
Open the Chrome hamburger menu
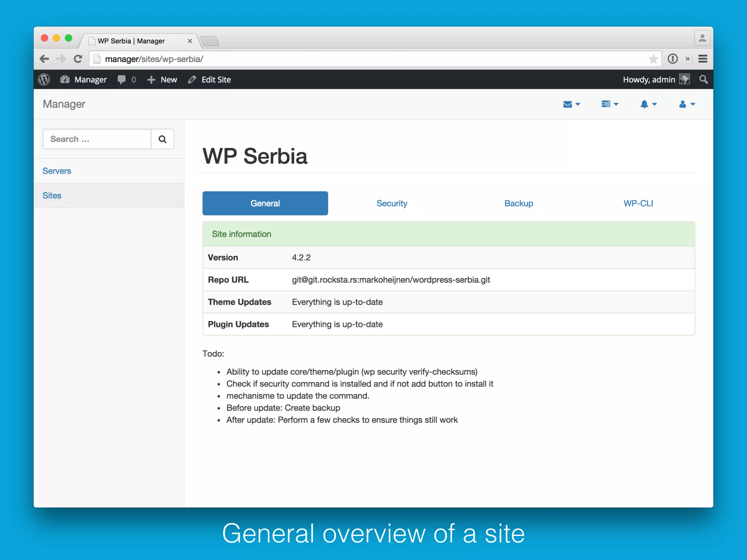click(703, 59)
